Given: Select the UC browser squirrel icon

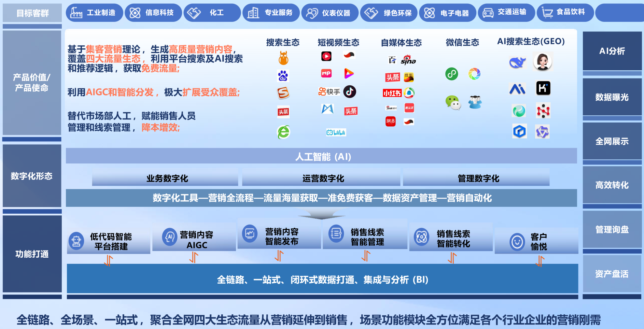Looking at the screenshot, I should coord(283,58).
